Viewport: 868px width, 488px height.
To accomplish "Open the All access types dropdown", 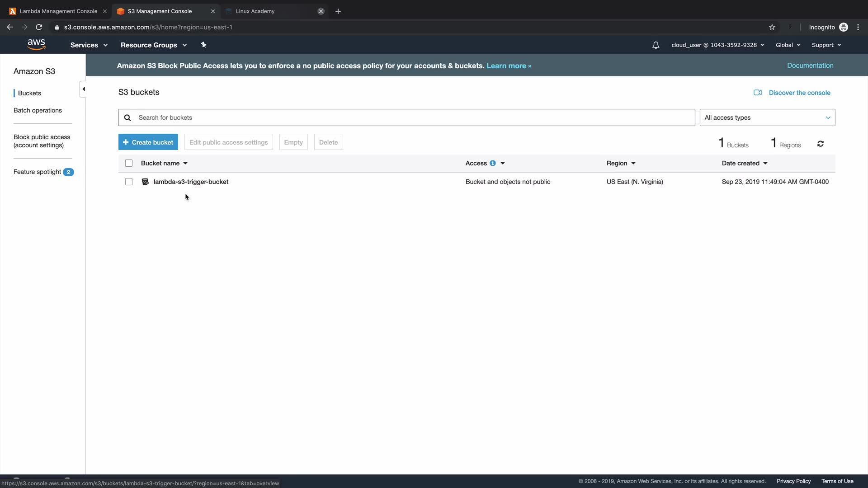I will coord(767,117).
